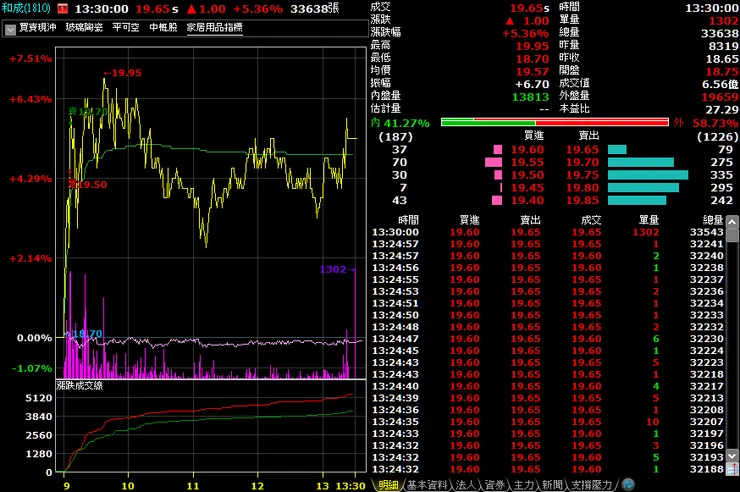
Task: Switch to the 主力 tab
Action: 523,484
